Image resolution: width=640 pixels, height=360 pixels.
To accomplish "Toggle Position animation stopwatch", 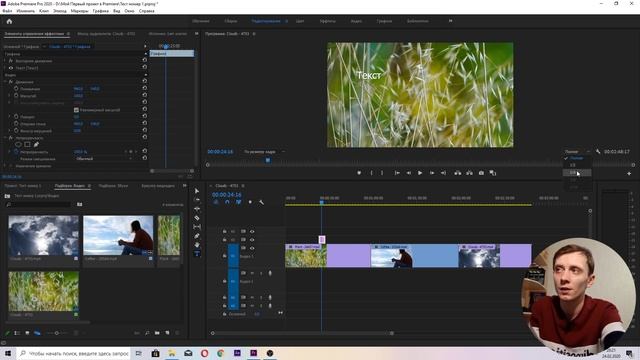I will pyautogui.click(x=16, y=89).
